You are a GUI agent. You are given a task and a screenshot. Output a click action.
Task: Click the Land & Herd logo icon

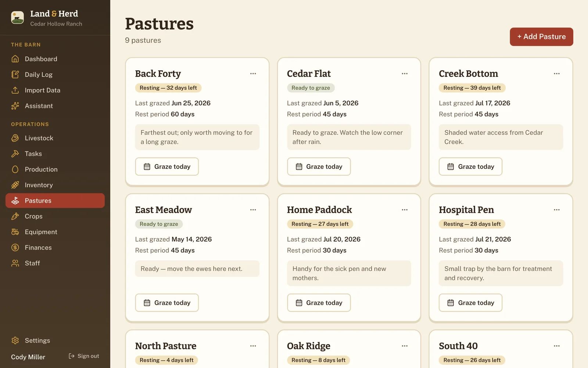17,17
